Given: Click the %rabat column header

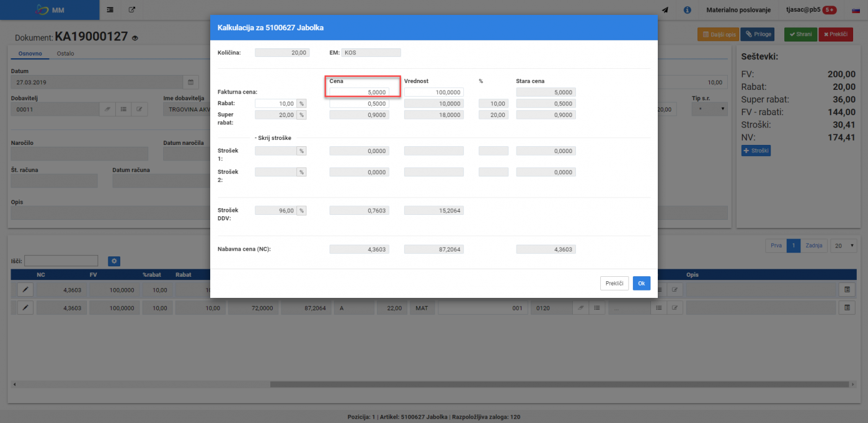Looking at the screenshot, I should pyautogui.click(x=151, y=274).
